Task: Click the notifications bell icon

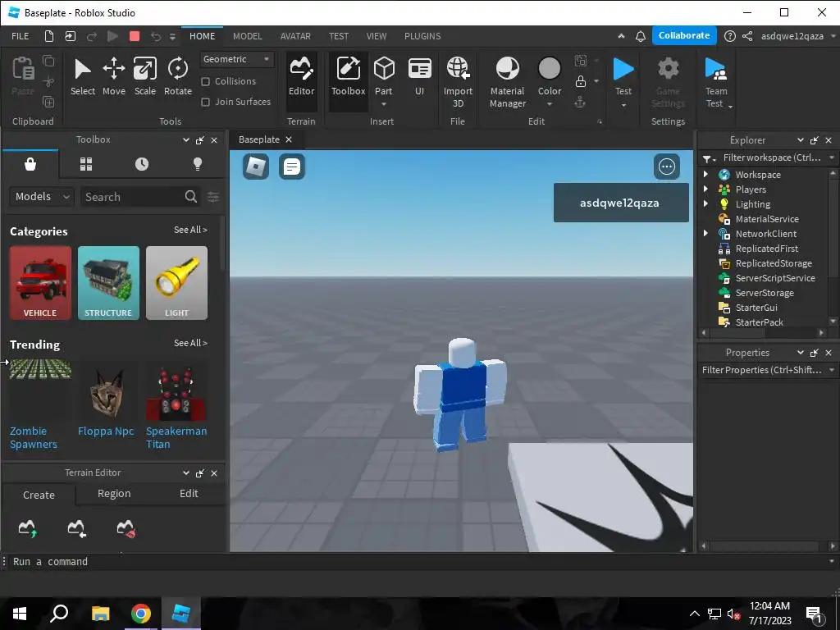Action: (x=640, y=36)
